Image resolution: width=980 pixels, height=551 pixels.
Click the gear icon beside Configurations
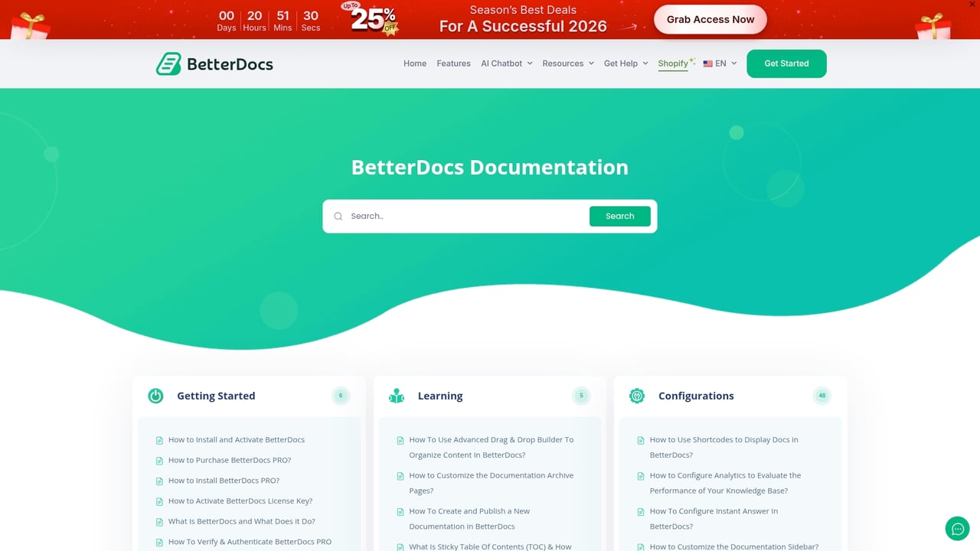point(636,396)
